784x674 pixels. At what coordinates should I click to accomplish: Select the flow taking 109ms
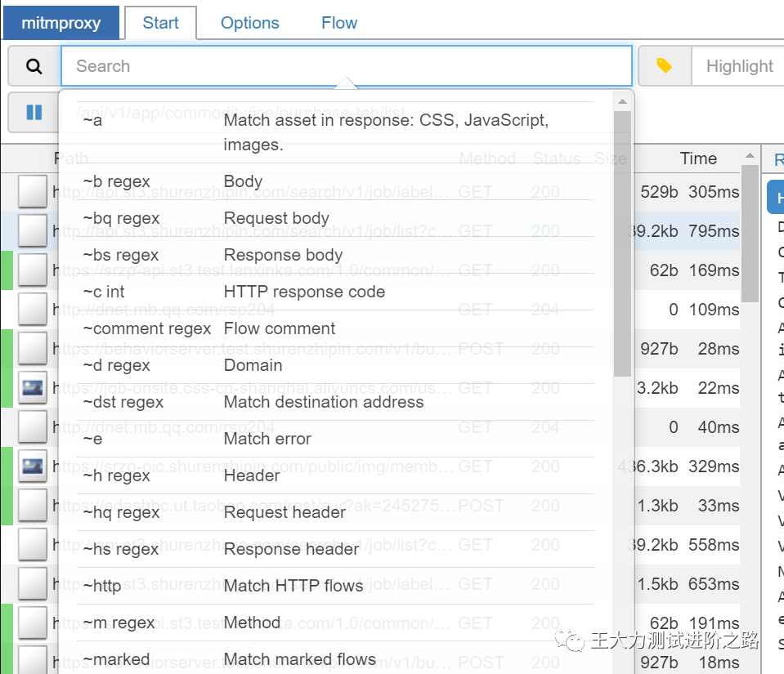(370, 310)
